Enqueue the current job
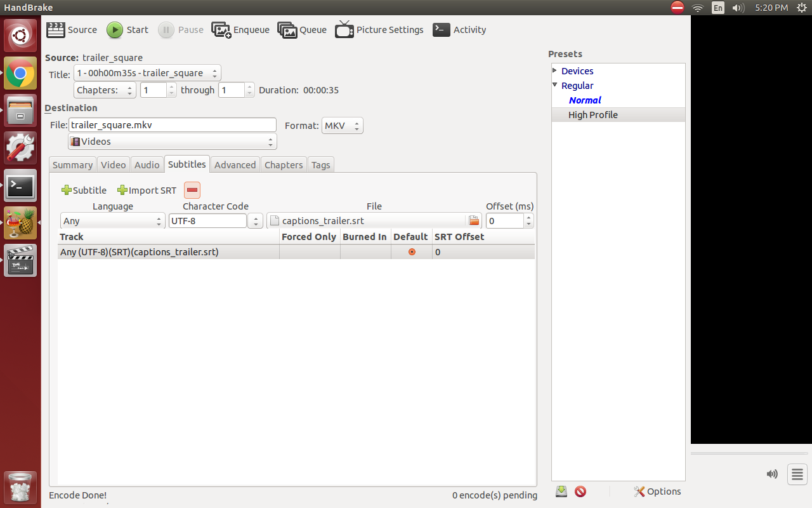The image size is (812, 508). click(240, 29)
